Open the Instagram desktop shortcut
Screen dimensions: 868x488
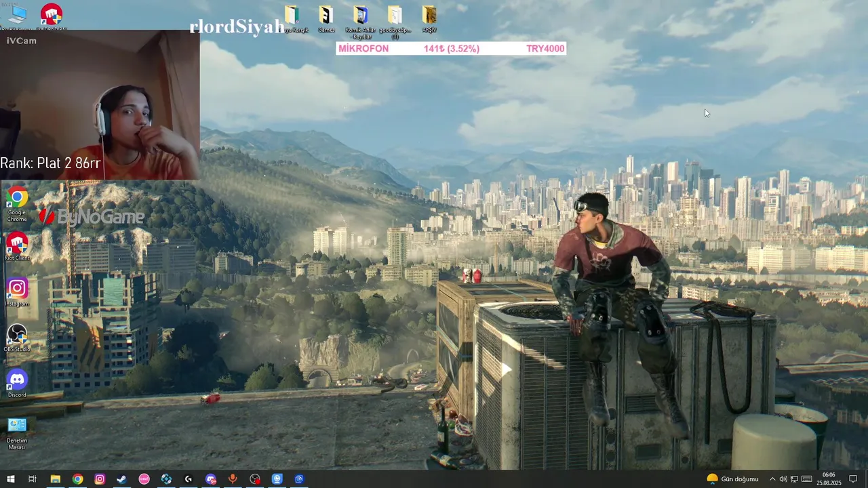tap(17, 292)
